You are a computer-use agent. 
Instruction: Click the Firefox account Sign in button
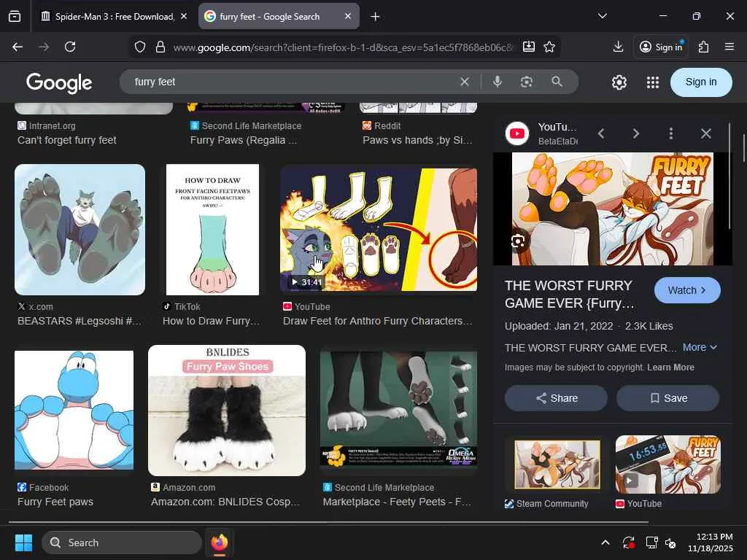coord(661,47)
